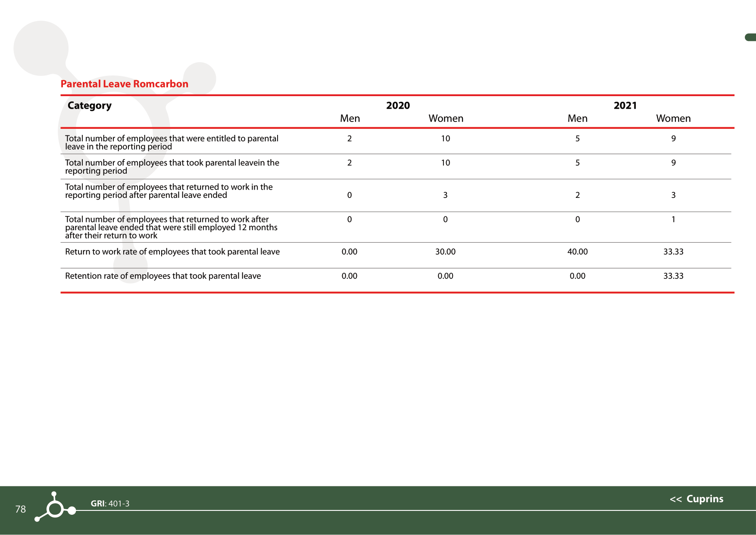
Task: Expand the 2021 year column header
Action: pyautogui.click(x=625, y=105)
